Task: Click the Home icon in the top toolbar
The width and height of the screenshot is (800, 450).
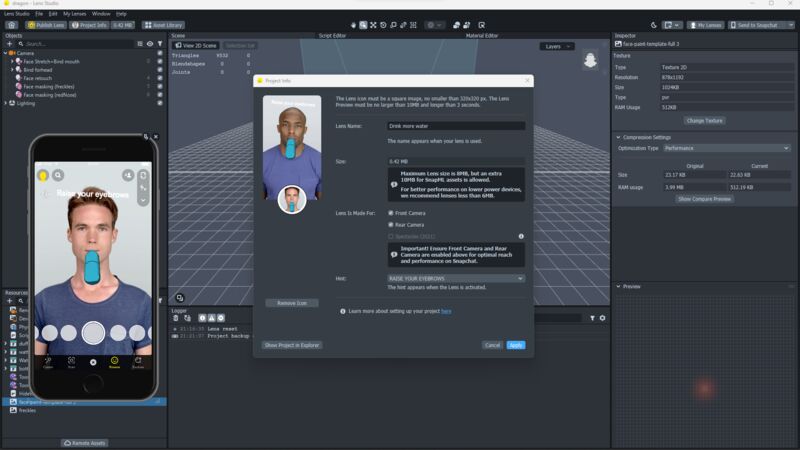Action: click(12, 25)
